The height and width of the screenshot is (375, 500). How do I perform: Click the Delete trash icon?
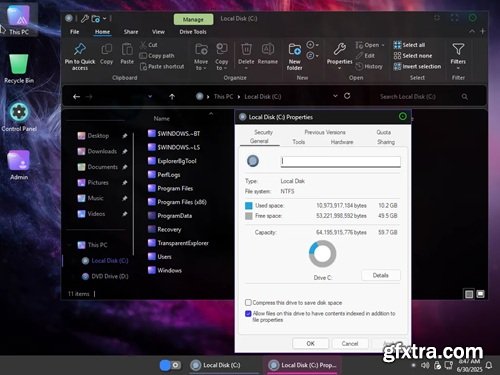point(246,49)
